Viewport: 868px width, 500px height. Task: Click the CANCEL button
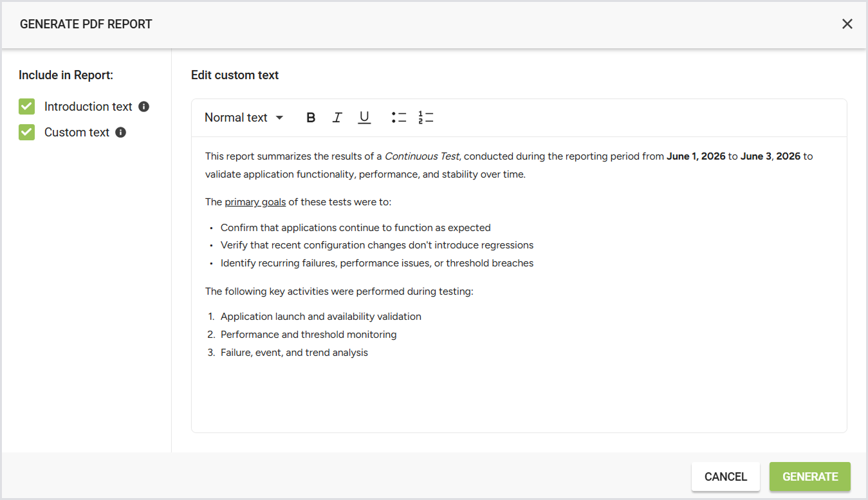pyautogui.click(x=726, y=477)
